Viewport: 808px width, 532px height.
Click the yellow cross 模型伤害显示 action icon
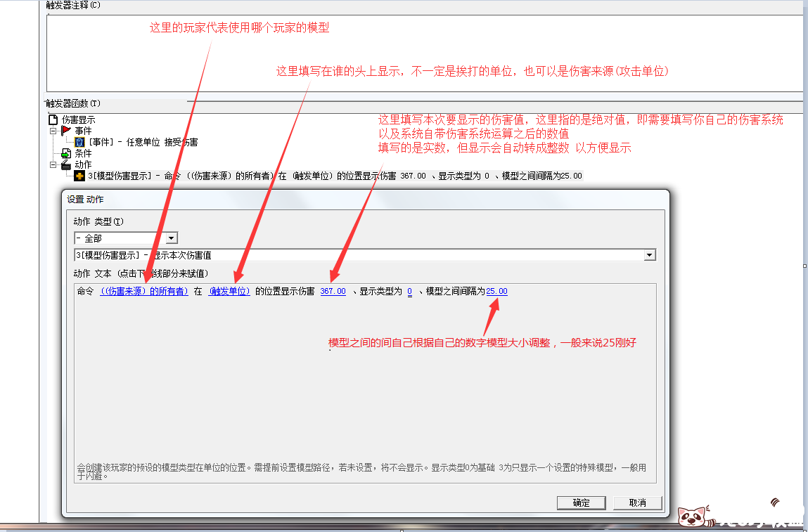click(79, 176)
